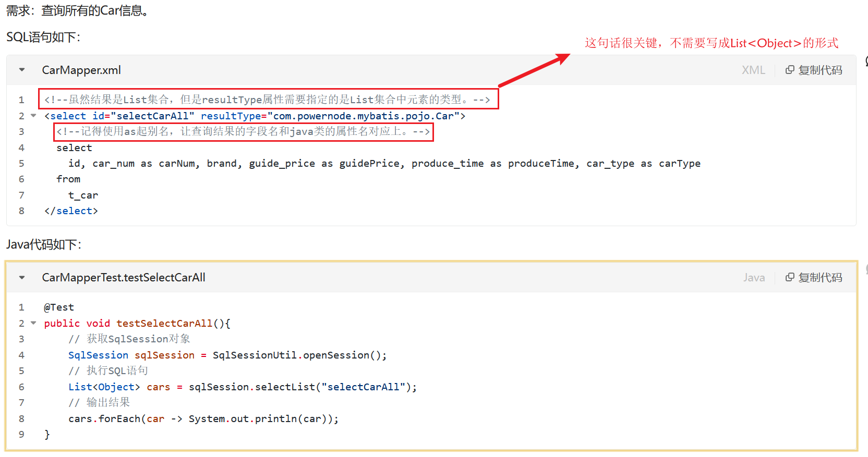Click the resultType comment on XML line 1
868x457 pixels.
coord(267,100)
